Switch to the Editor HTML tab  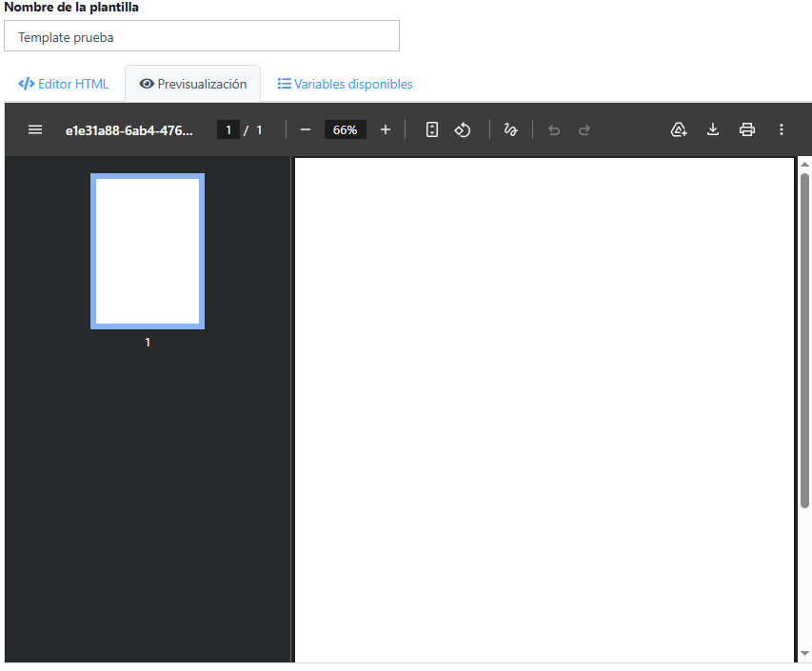(64, 84)
